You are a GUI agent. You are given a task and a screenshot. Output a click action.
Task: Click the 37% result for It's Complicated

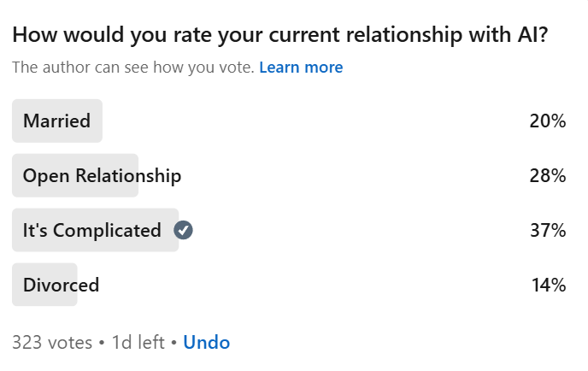click(x=548, y=230)
